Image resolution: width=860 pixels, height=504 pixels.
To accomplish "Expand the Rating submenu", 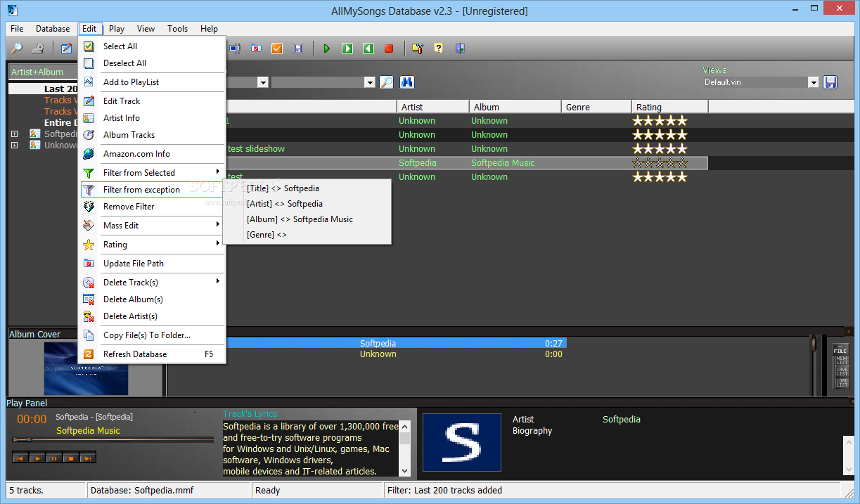I will click(152, 245).
